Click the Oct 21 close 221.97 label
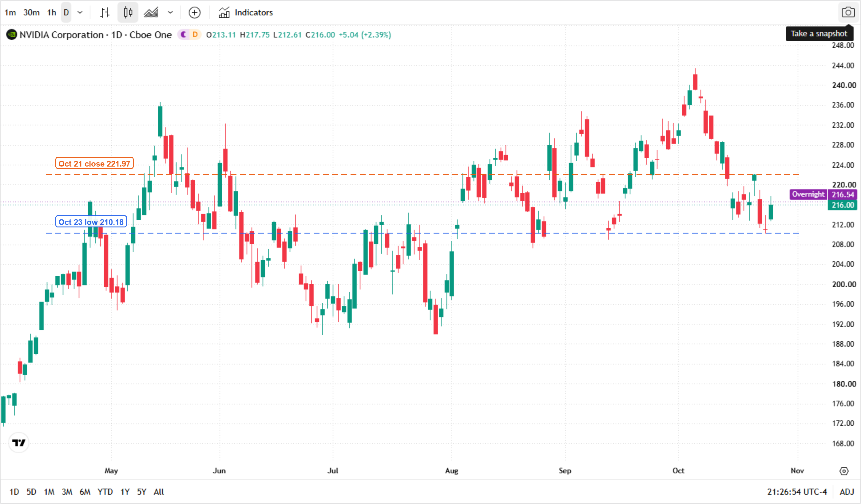Image resolution: width=861 pixels, height=504 pixels. click(94, 163)
